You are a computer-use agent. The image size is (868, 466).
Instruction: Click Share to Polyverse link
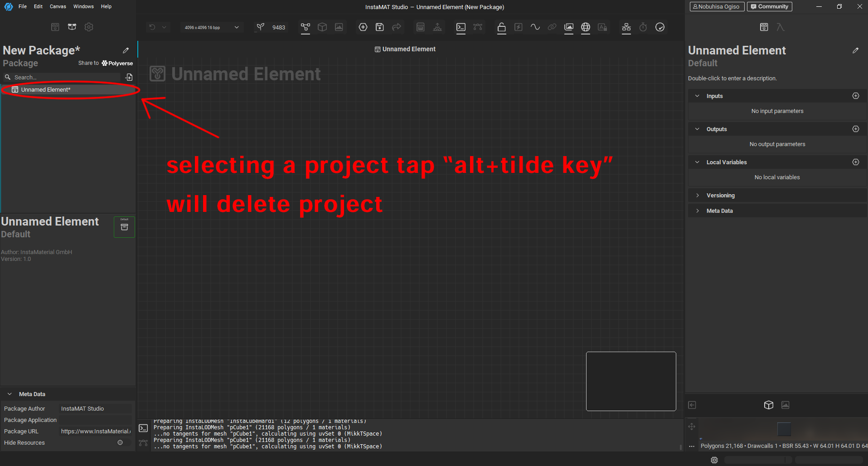(106, 63)
